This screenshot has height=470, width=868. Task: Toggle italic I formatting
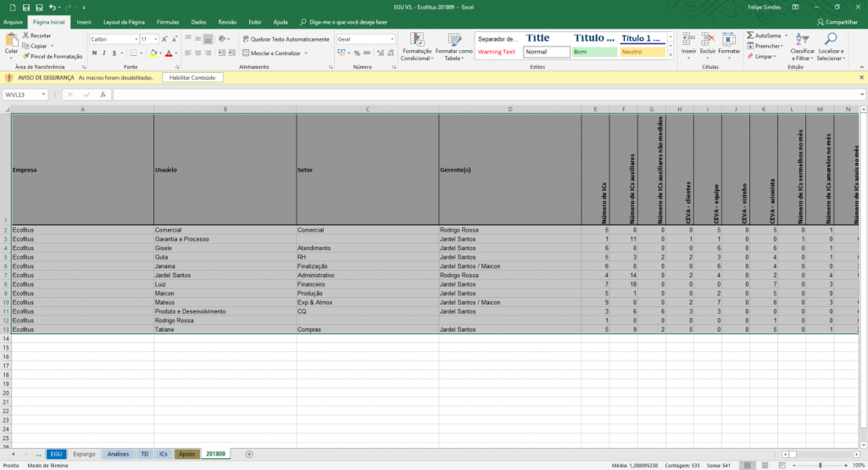[104, 53]
